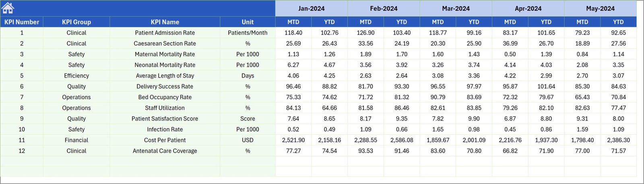Select the Feb-2024 month header
This screenshot has width=644, height=184.
pos(384,8)
